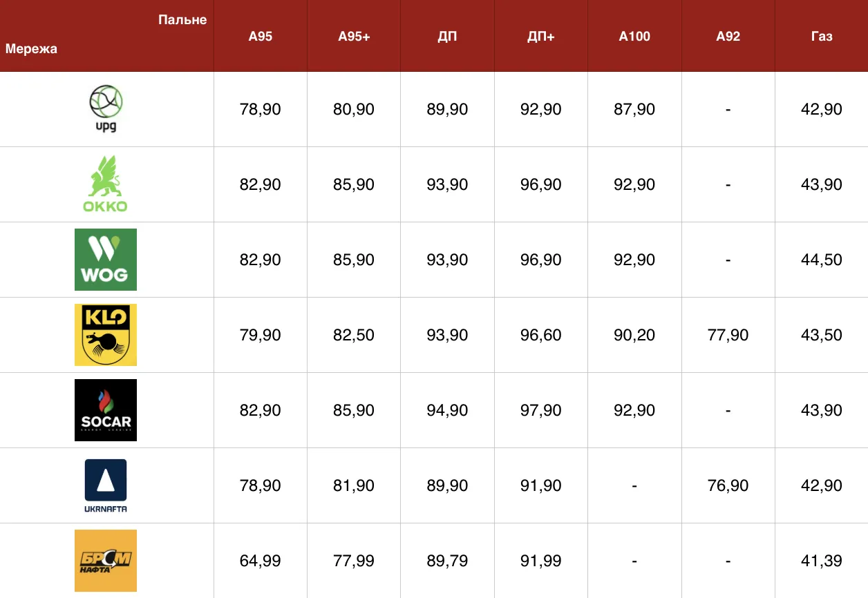The width and height of the screenshot is (868, 598).
Task: Select the Газ column header
Action: [821, 37]
